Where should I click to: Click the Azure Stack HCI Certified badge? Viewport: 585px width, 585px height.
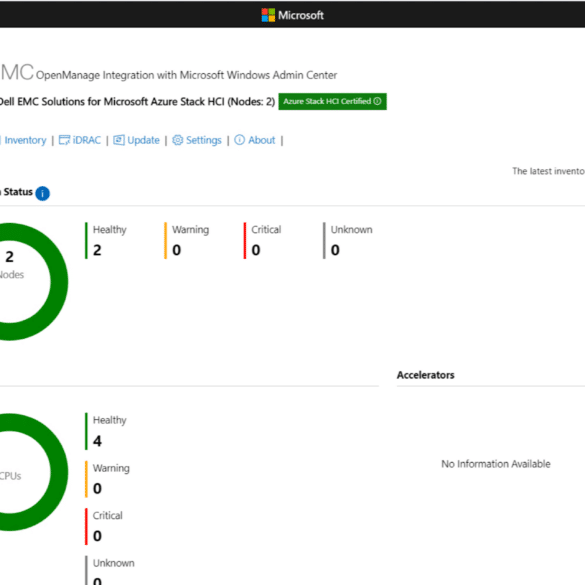332,101
